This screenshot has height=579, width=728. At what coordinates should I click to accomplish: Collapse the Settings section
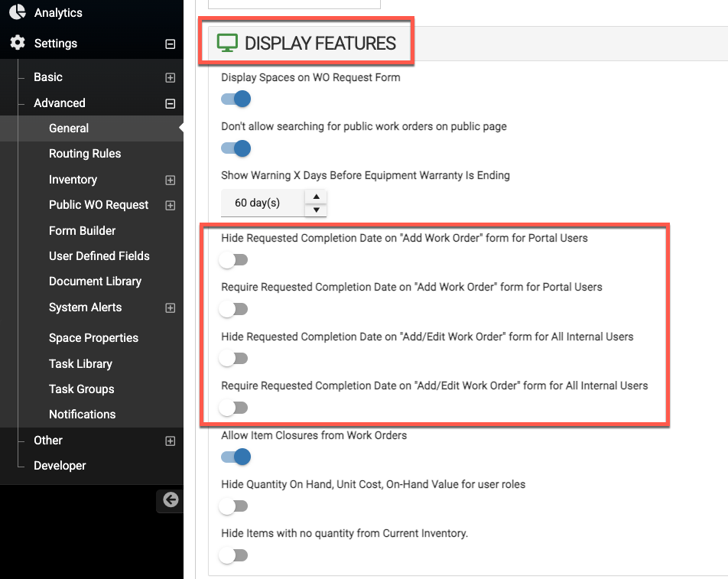(171, 44)
